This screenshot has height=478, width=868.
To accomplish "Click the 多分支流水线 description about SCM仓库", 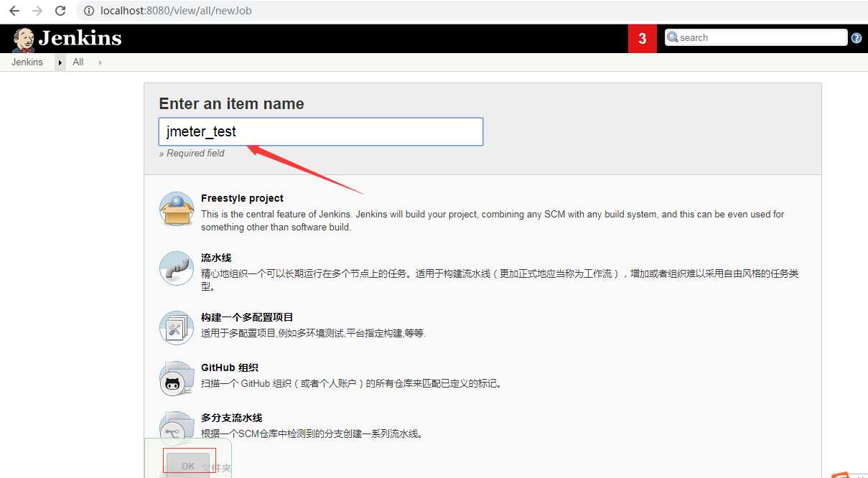I will (x=312, y=434).
